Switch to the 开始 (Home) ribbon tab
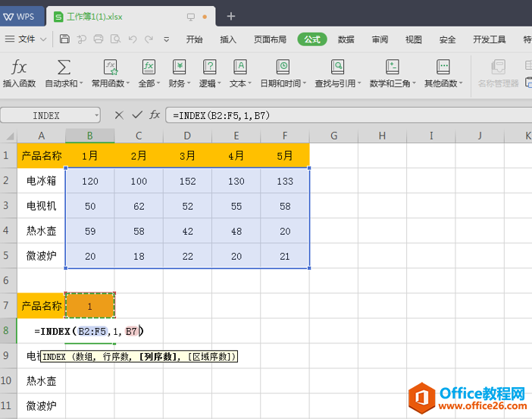532x419 pixels. (195, 39)
